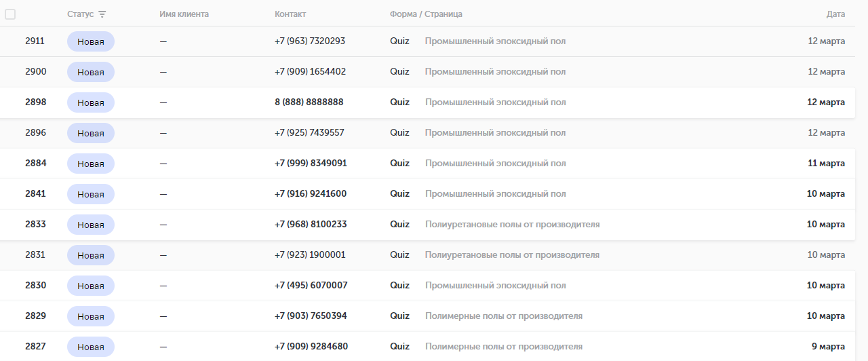Click the Форма / Страница column header
The width and height of the screenshot is (868, 361).
[x=426, y=14]
